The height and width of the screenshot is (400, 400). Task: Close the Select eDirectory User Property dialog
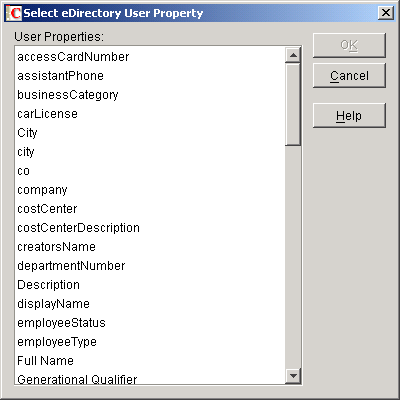(386, 13)
